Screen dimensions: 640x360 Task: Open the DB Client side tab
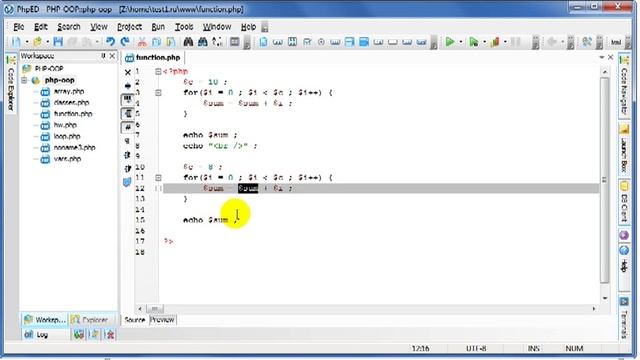pos(624,202)
